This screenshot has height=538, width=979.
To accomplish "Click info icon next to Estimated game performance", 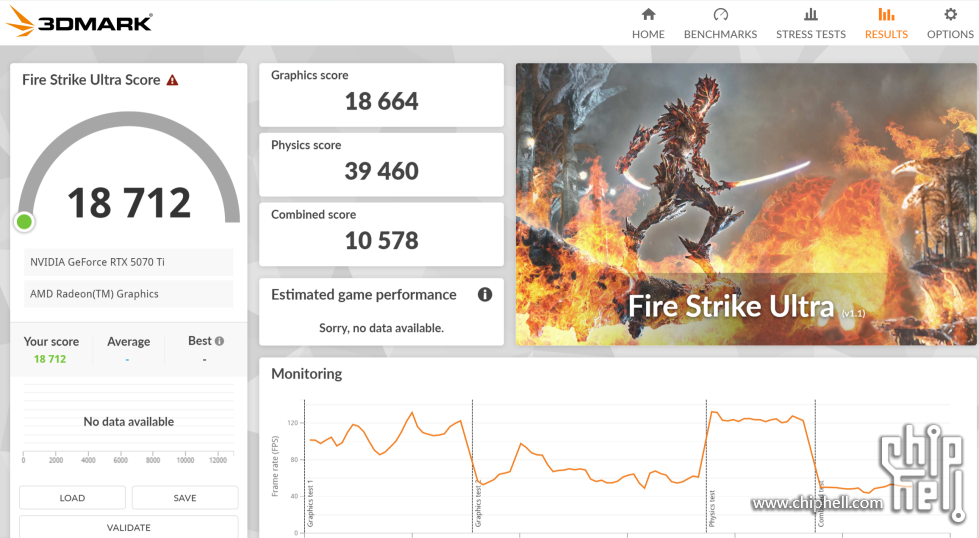I will [485, 294].
